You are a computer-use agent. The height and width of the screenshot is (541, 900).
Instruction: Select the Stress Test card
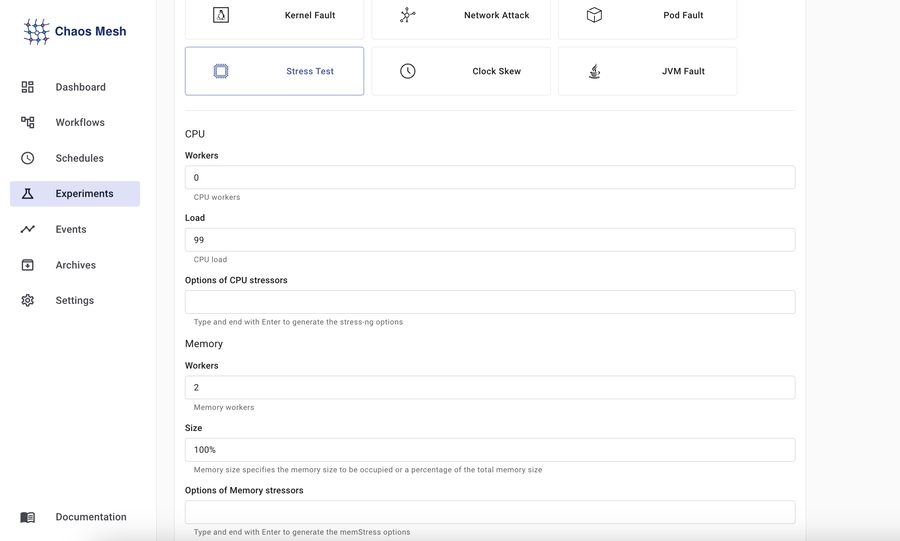tap(274, 71)
